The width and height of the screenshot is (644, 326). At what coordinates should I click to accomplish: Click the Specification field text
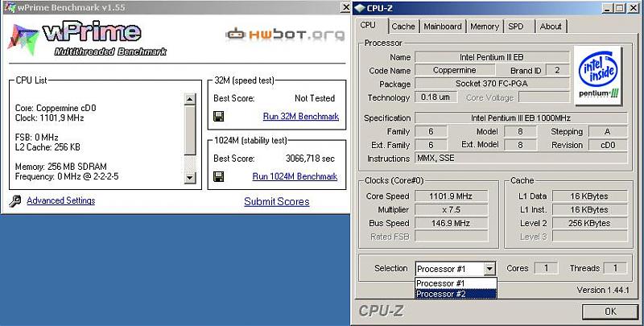(521, 118)
